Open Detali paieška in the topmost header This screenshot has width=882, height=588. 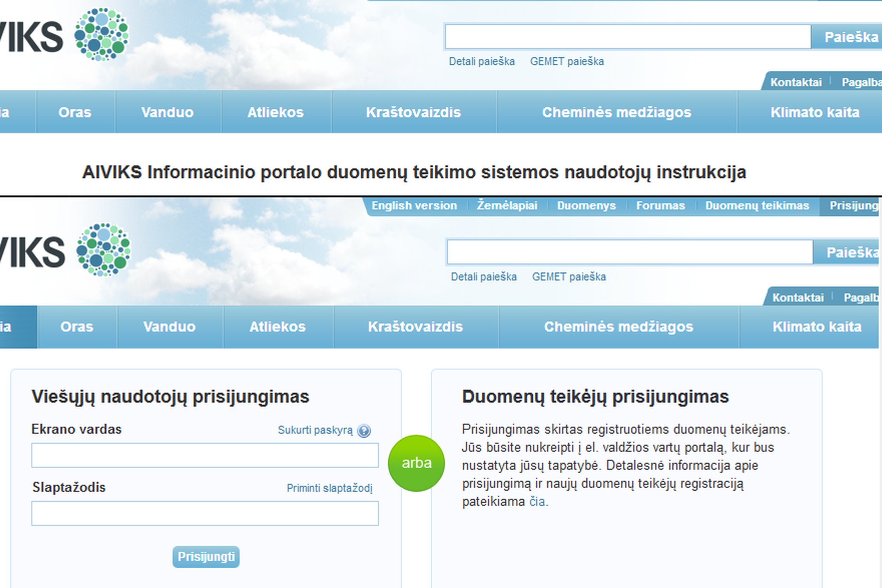(482, 62)
